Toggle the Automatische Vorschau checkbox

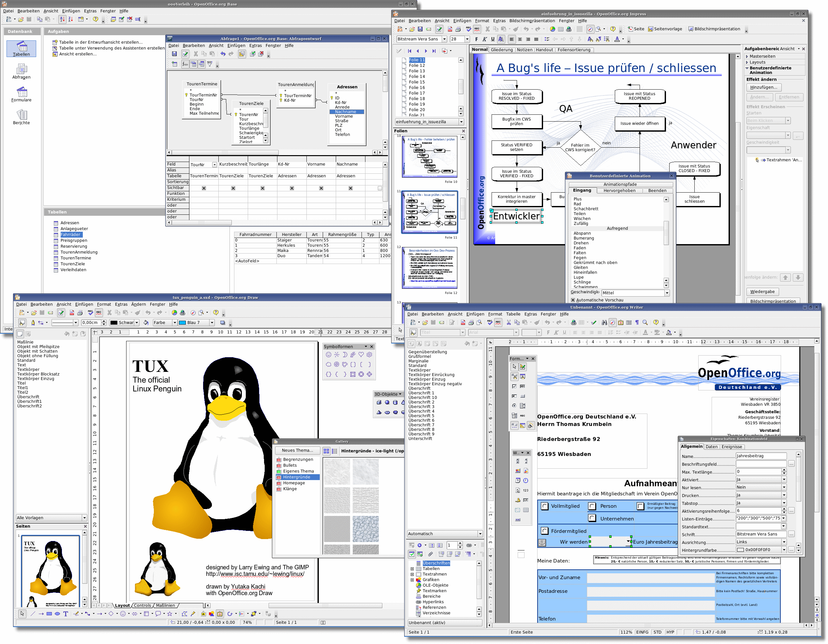573,300
